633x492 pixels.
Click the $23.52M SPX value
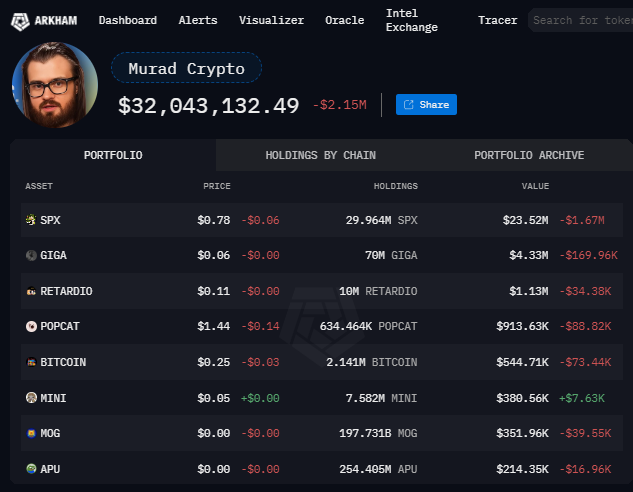[x=525, y=220]
